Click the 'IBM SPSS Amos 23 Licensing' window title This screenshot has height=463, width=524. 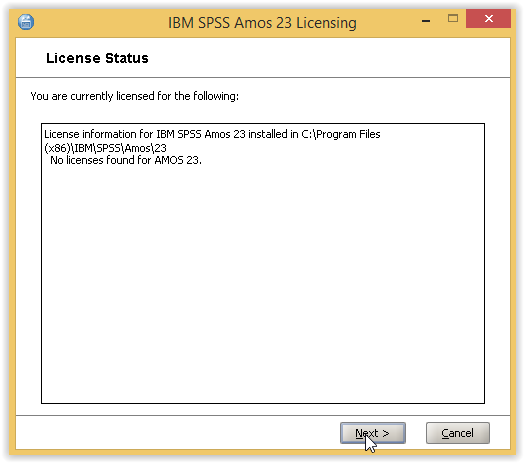(262, 23)
